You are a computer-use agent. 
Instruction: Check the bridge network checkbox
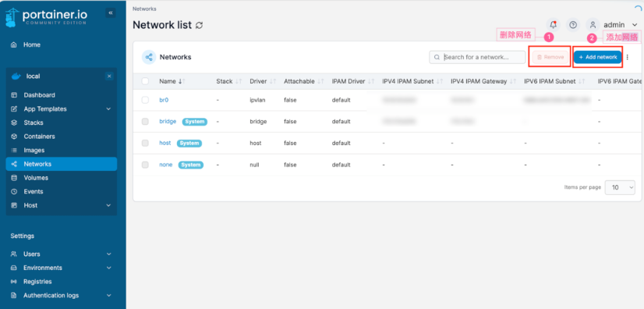145,122
